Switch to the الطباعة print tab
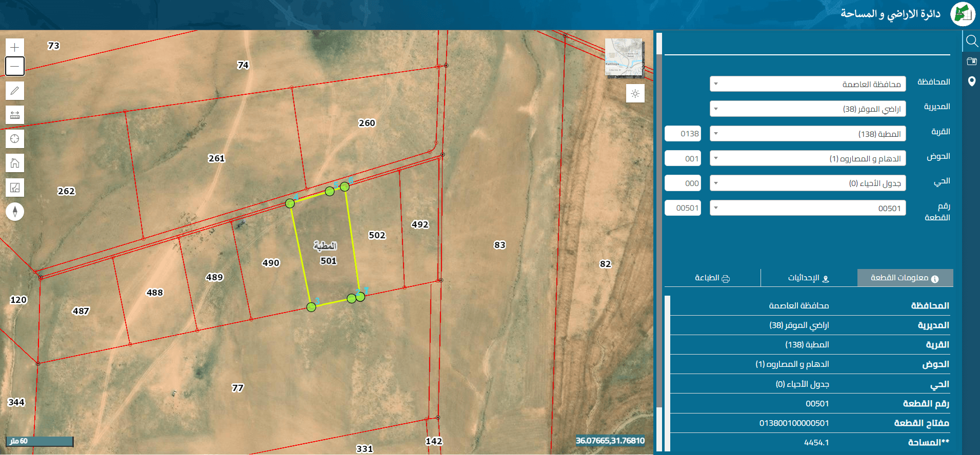This screenshot has height=455, width=980. (712, 278)
